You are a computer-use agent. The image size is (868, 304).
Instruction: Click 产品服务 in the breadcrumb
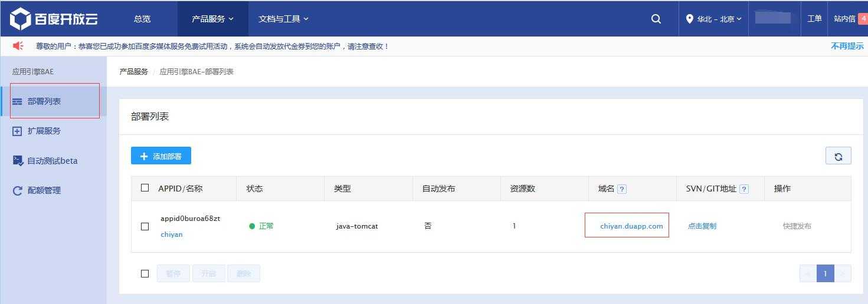coord(134,71)
